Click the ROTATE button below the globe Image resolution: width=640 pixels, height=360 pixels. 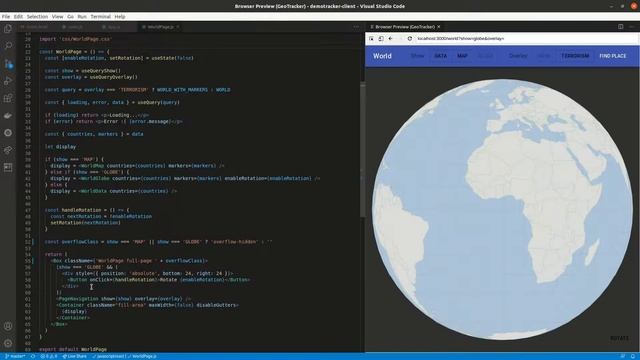coord(619,338)
